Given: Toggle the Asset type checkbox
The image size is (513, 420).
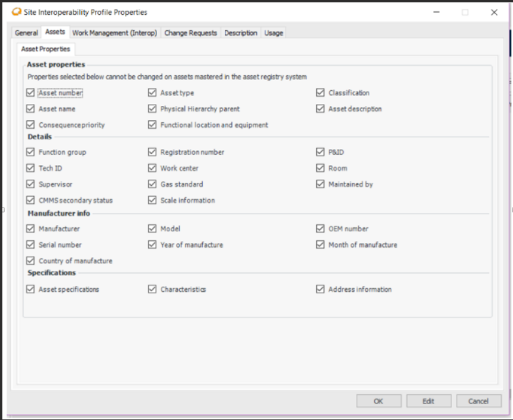Looking at the screenshot, I should point(152,93).
